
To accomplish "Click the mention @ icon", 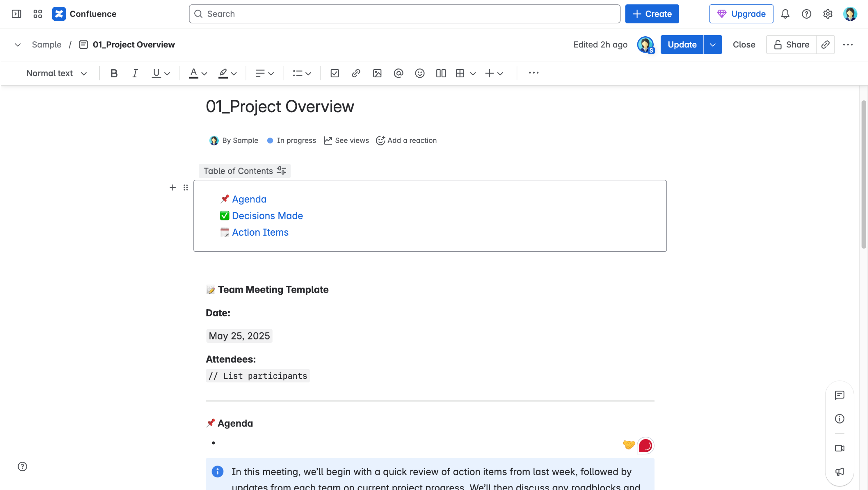I will click(x=398, y=73).
